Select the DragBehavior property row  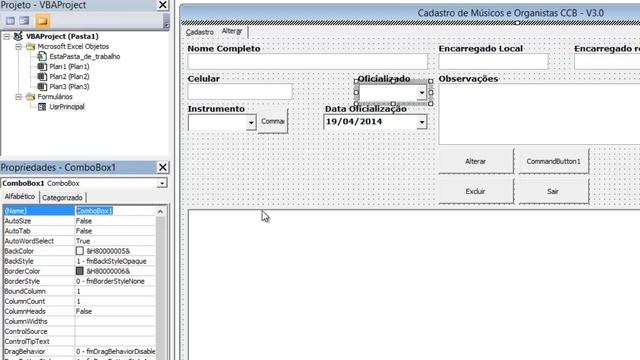[80, 351]
